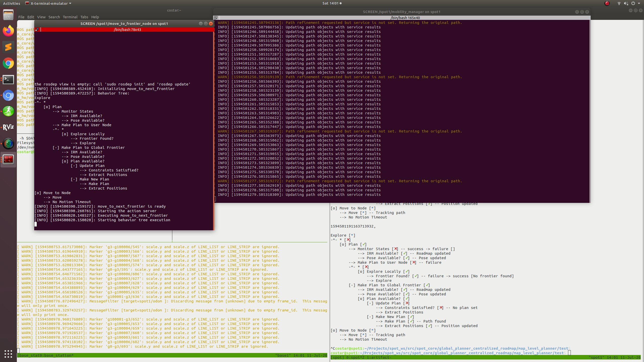644x362 pixels.
Task: Click 'Starting behavior tree execution' log line
Action: 102,220
